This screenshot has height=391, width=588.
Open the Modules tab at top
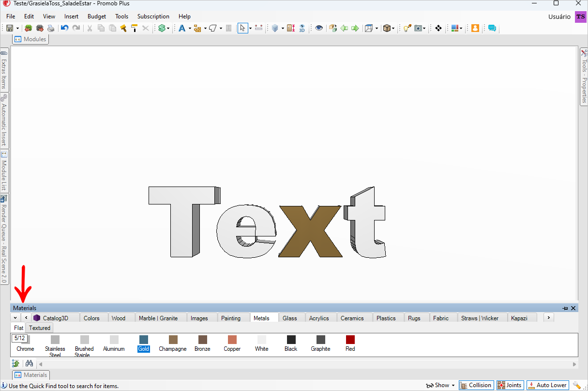tap(30, 39)
